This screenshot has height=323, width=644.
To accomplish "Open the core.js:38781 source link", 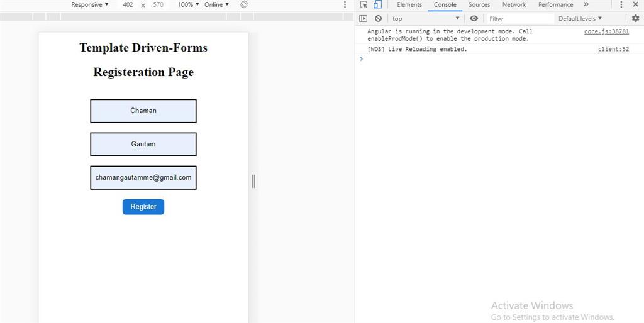I will coord(606,31).
